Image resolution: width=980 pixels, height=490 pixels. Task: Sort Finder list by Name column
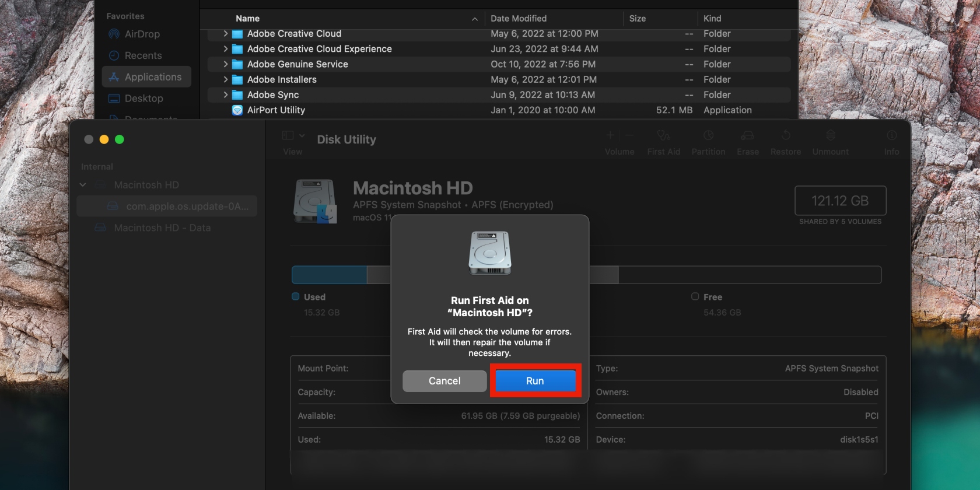(247, 19)
